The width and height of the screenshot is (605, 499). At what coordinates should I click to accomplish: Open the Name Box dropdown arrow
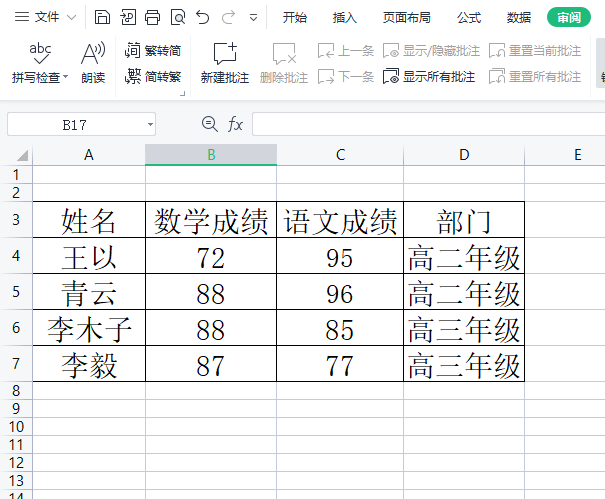[x=150, y=125]
